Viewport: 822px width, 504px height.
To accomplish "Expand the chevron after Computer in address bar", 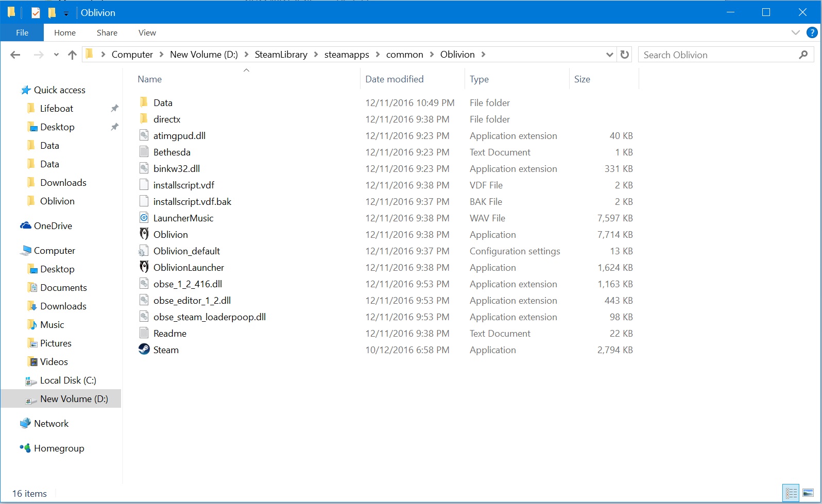I will tap(162, 55).
